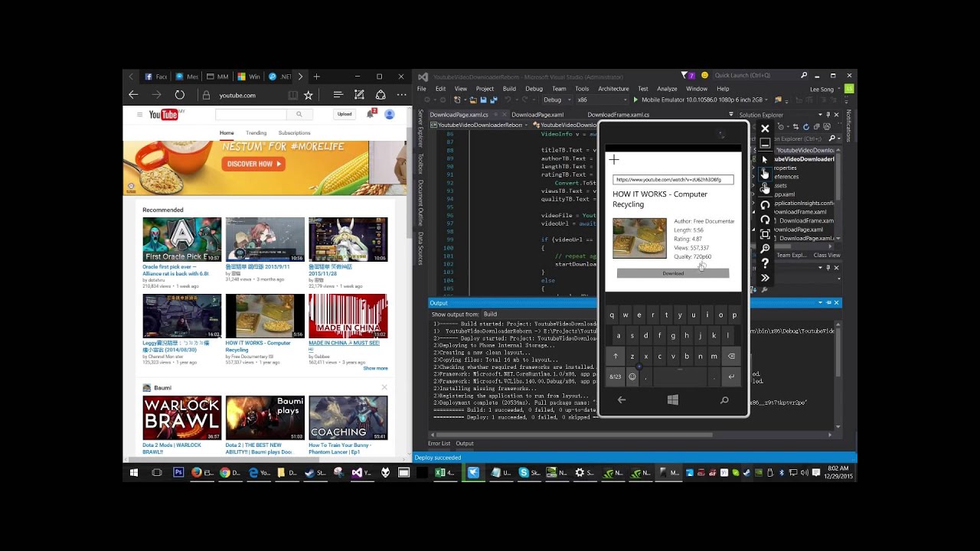The height and width of the screenshot is (551, 980).
Task: Open MADE IN CHINA video thumbnail
Action: [348, 316]
